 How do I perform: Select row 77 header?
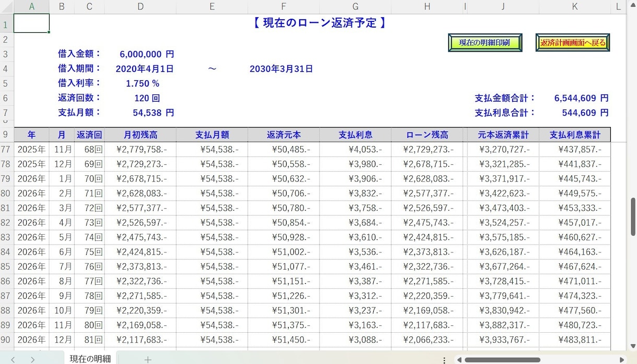point(6,150)
